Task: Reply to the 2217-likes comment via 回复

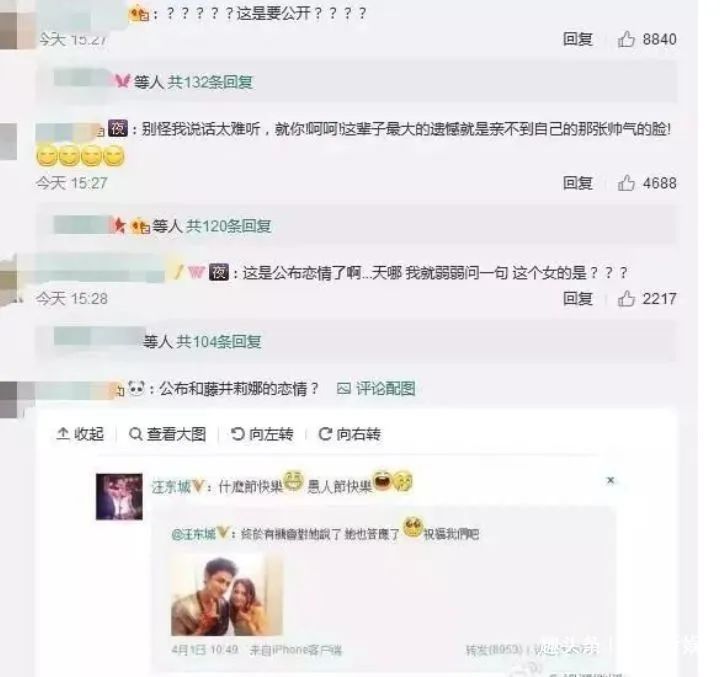Action: pyautogui.click(x=578, y=299)
